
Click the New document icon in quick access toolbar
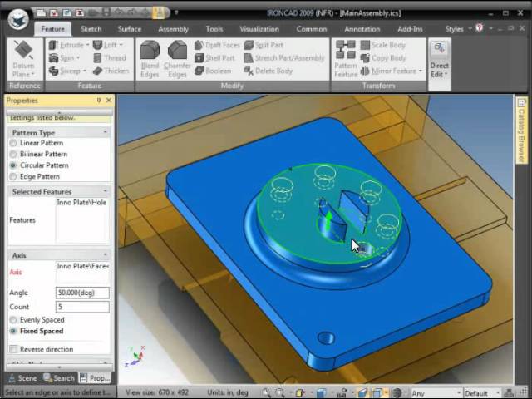[x=42, y=13]
